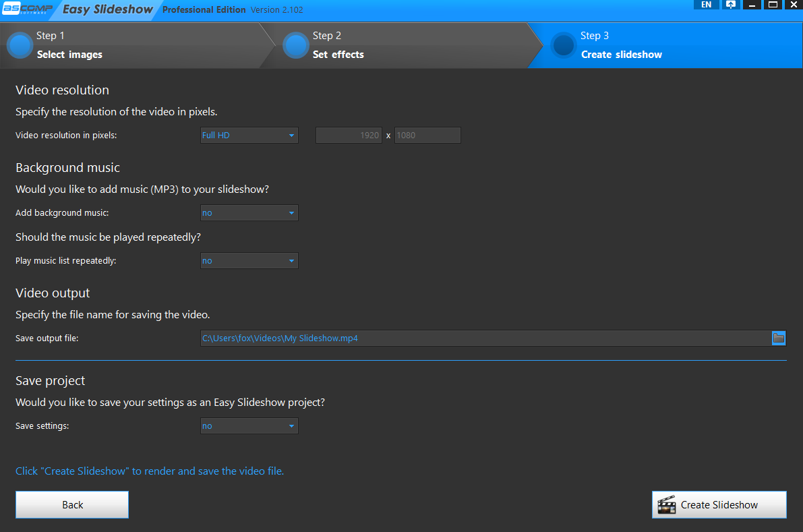Click the Create Slideshow button

tap(719, 505)
